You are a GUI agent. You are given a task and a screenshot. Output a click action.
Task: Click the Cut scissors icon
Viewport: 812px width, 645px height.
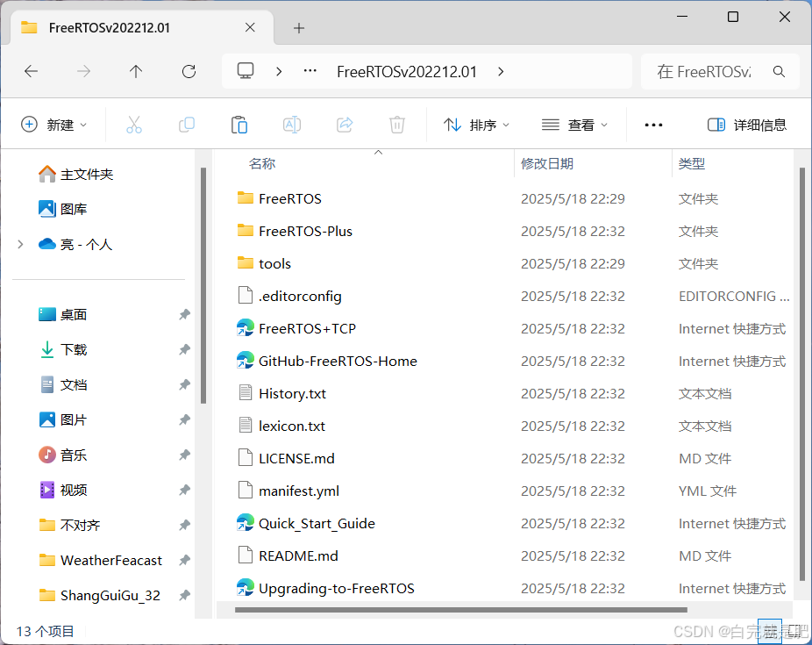(x=133, y=125)
